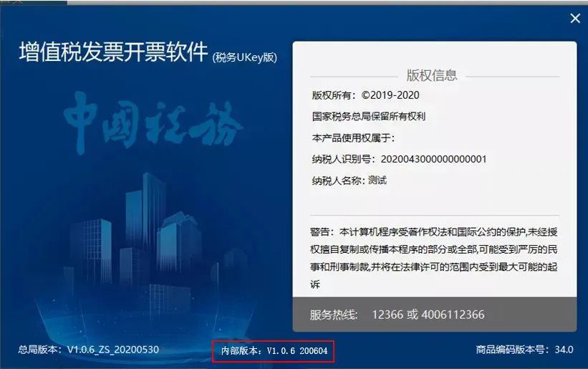This screenshot has height=369, width=588.
Task: Click the title 增值税发票开票软件
Action: [113, 52]
